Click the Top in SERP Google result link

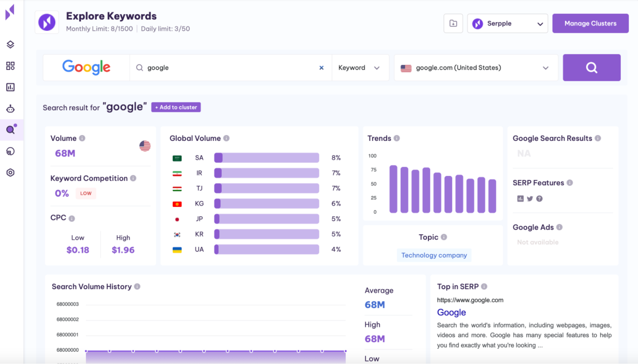pyautogui.click(x=451, y=312)
